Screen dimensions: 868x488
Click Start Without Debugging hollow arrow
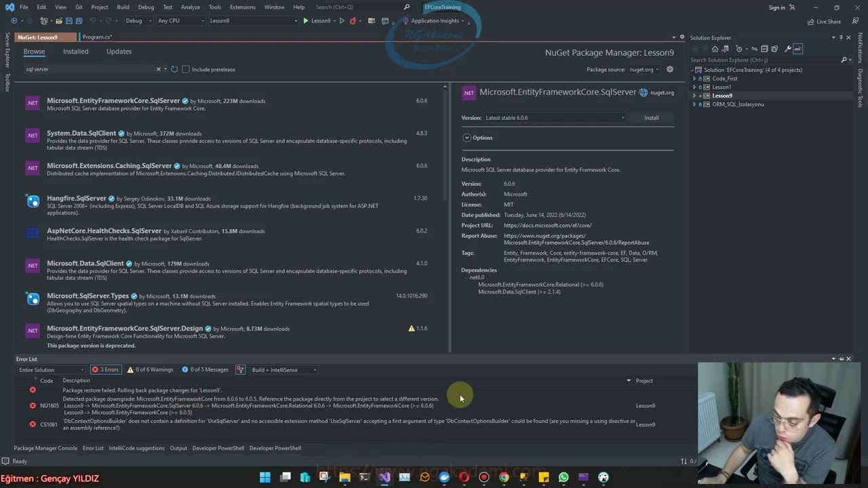tap(342, 20)
